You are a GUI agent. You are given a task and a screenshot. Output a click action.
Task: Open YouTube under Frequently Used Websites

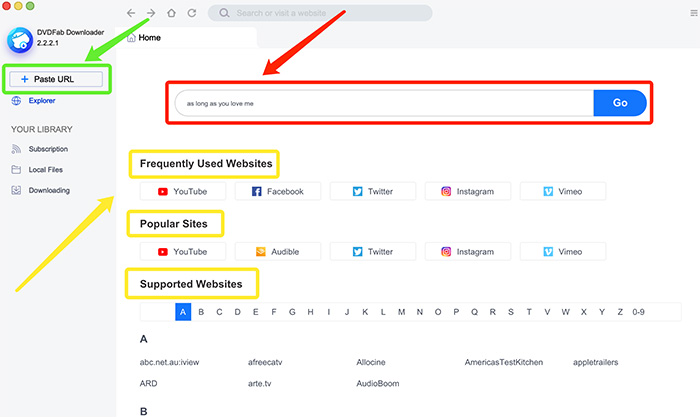183,191
